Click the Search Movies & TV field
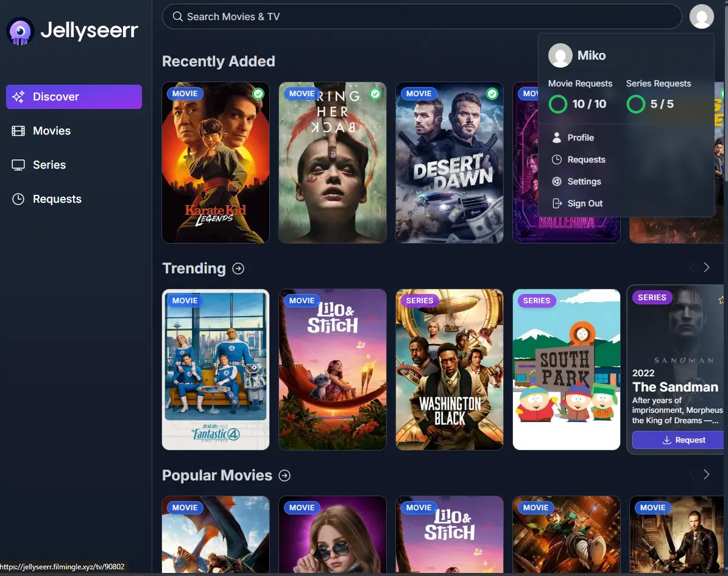This screenshot has width=728, height=576. tap(422, 16)
